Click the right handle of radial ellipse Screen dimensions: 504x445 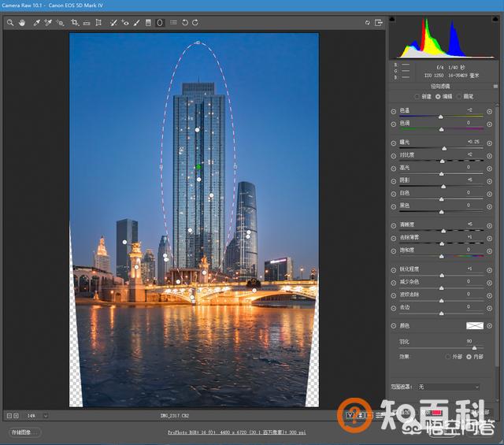pyautogui.click(x=235, y=166)
